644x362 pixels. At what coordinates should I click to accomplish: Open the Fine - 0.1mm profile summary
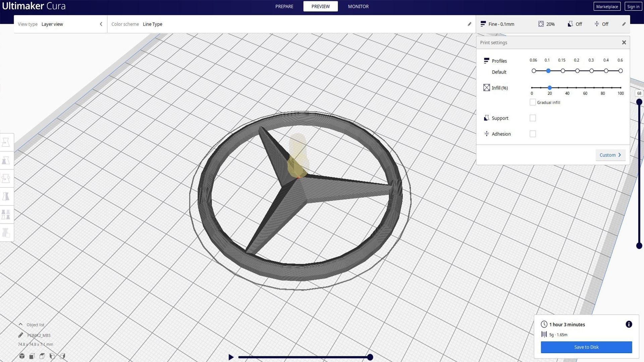click(497, 24)
